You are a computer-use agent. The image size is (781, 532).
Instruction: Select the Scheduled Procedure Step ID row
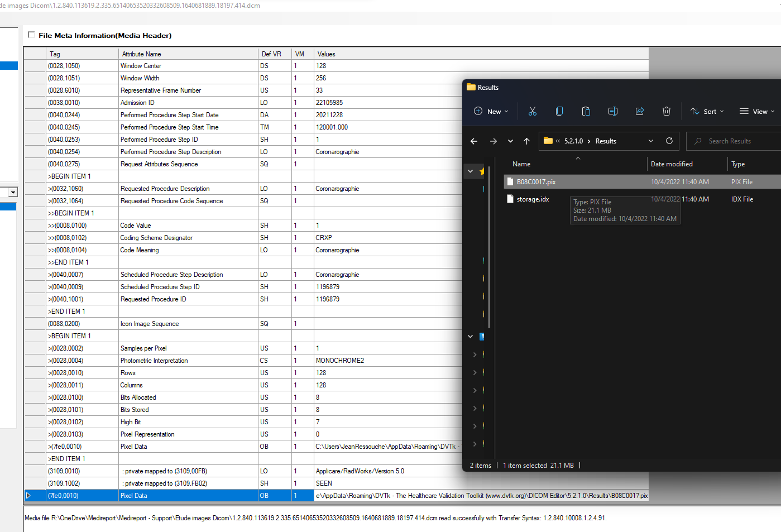pos(243,286)
